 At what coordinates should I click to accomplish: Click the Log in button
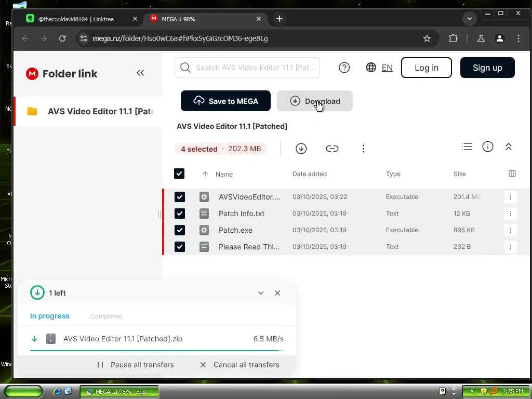point(426,68)
